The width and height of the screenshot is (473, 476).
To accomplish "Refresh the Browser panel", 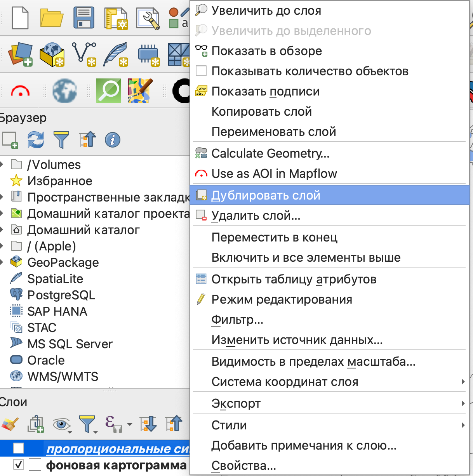I will click(36, 140).
